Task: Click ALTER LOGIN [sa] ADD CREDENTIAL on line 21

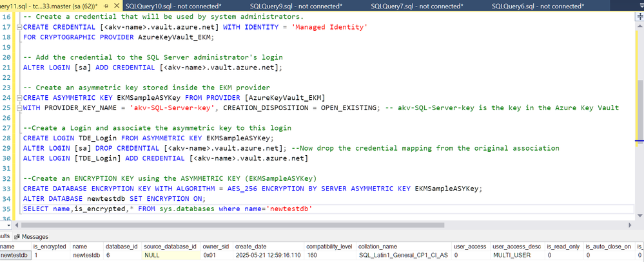Action: (x=89, y=68)
